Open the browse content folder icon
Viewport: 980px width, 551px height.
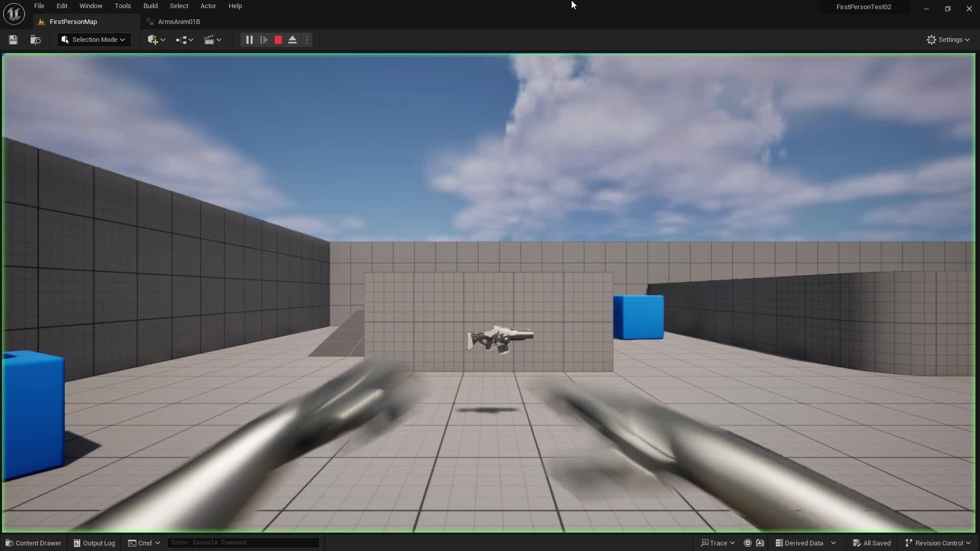[35, 40]
